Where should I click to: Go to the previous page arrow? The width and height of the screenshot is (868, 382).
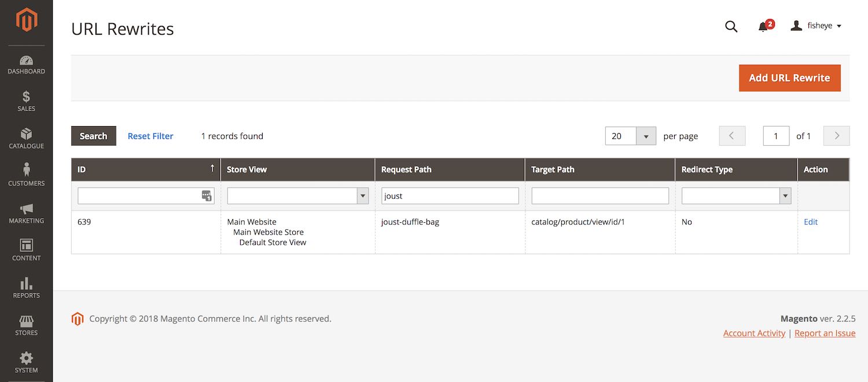(x=732, y=136)
